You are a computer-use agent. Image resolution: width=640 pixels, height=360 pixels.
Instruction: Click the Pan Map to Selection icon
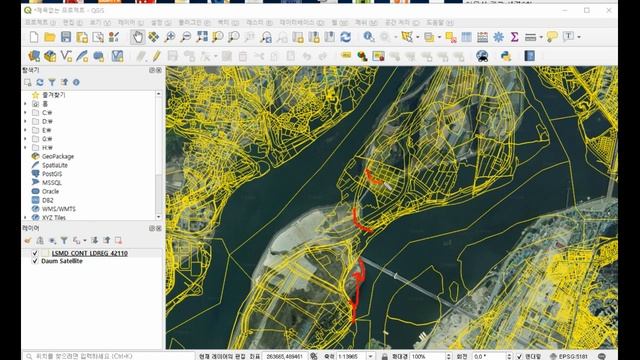(153, 37)
